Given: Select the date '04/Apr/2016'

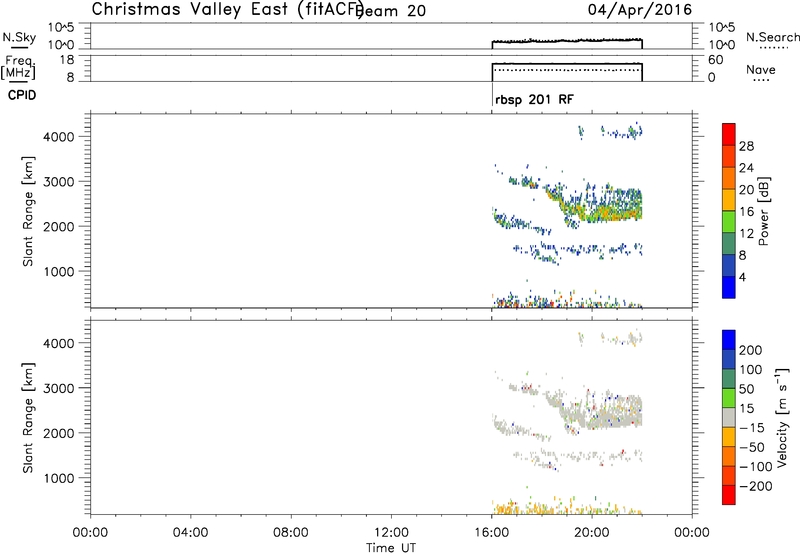Looking at the screenshot, I should 640,10.
